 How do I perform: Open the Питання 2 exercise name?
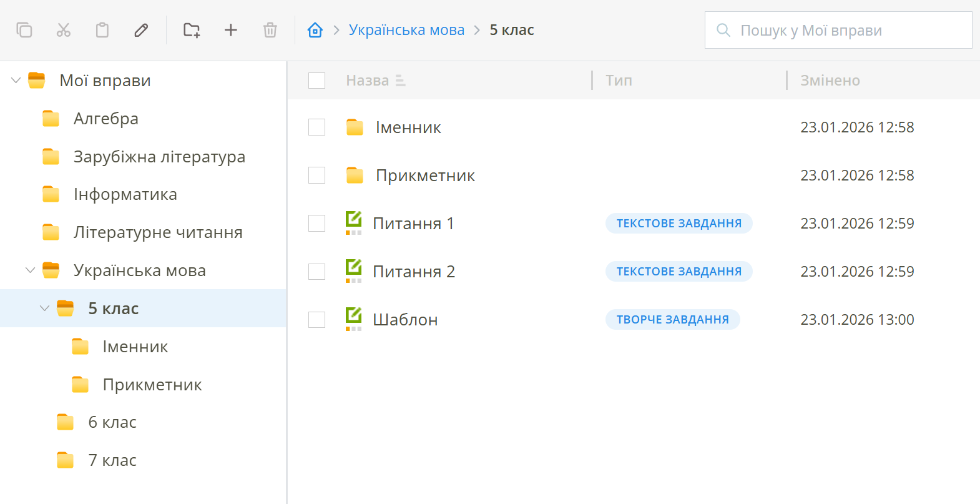414,272
